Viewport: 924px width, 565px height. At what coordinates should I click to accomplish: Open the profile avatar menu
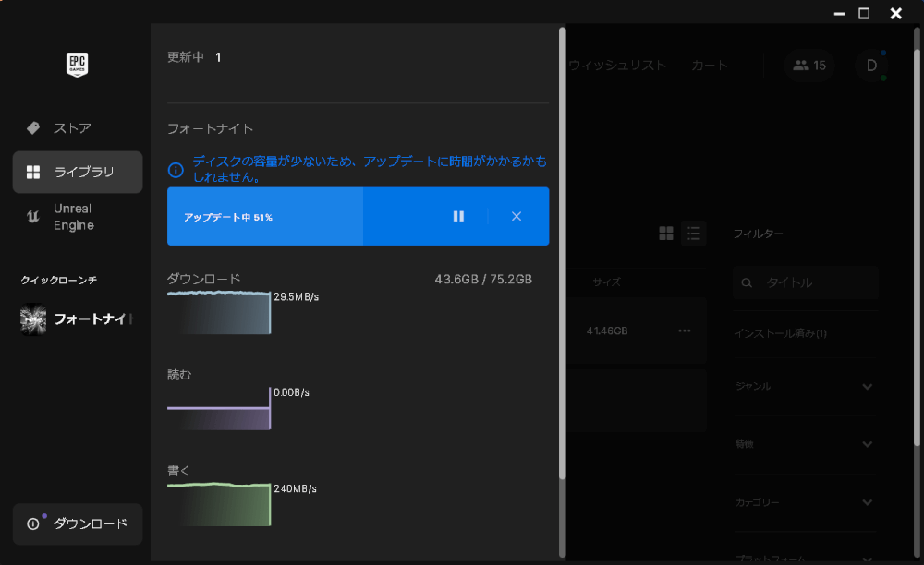(869, 66)
